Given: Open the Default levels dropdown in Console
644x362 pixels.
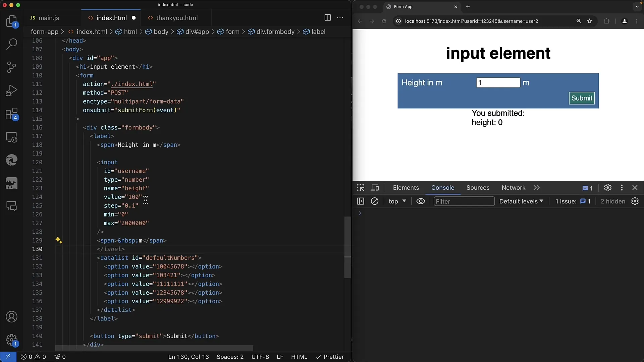Looking at the screenshot, I should coord(521,201).
